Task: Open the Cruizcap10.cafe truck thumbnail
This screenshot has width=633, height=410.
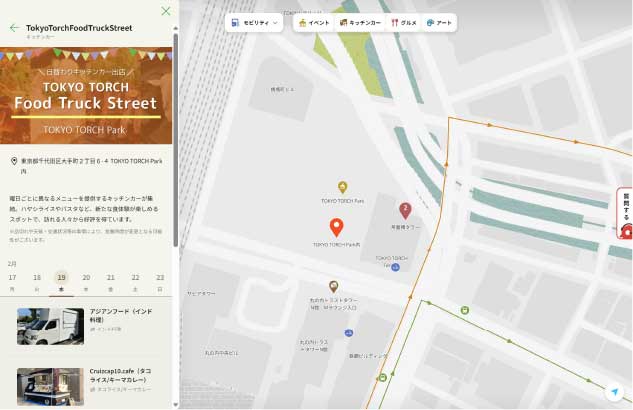Action: click(50, 386)
